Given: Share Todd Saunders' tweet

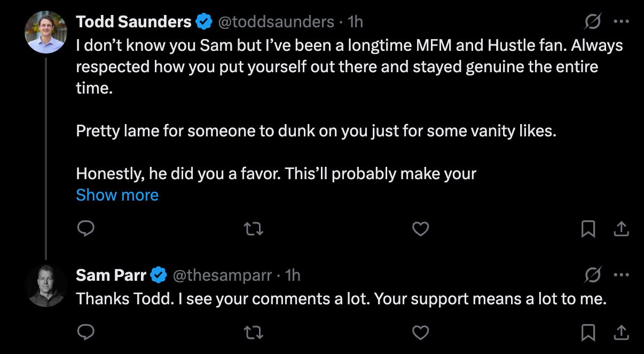Looking at the screenshot, I should (x=621, y=229).
